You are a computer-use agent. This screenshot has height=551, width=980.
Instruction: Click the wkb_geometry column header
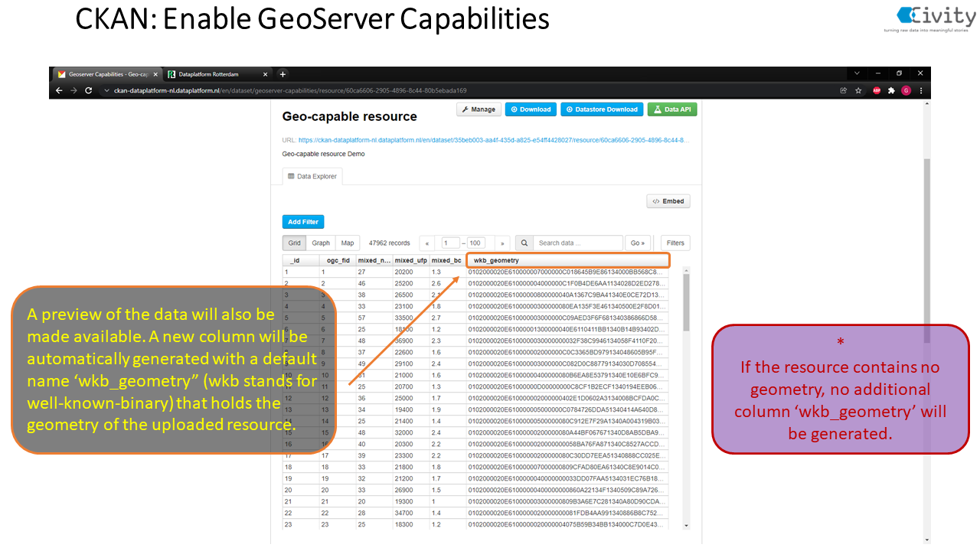click(567, 261)
